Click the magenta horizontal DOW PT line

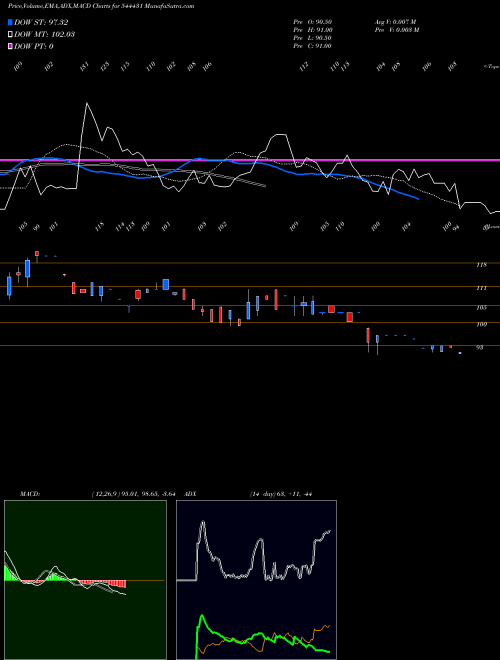250,160
